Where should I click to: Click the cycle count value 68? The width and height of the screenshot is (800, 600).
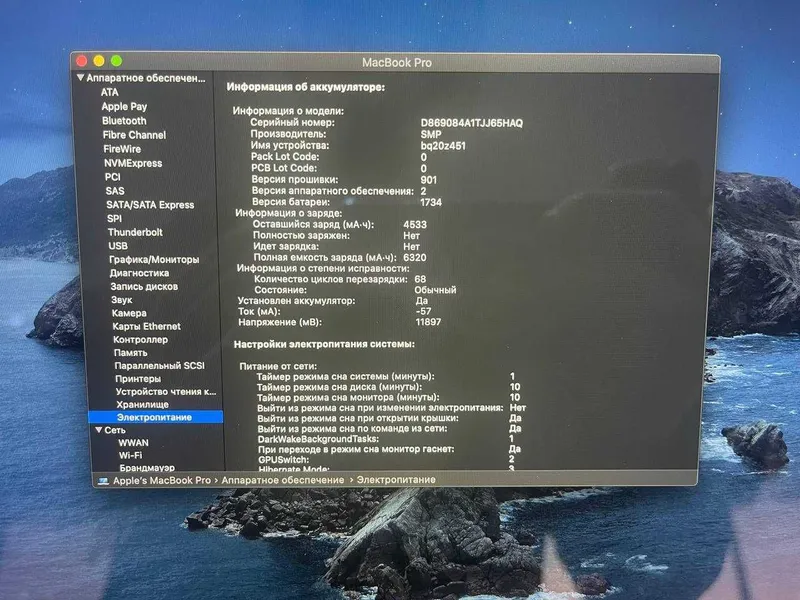[420, 279]
